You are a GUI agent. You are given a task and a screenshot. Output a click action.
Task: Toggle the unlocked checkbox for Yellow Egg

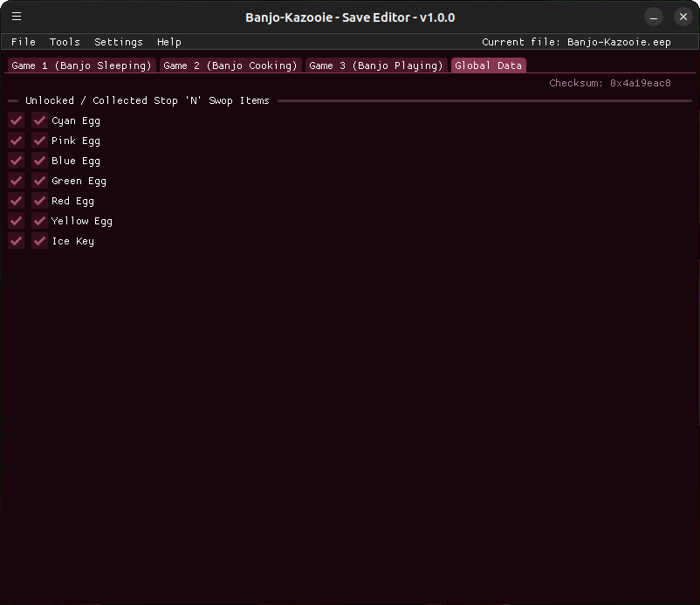[x=16, y=221]
